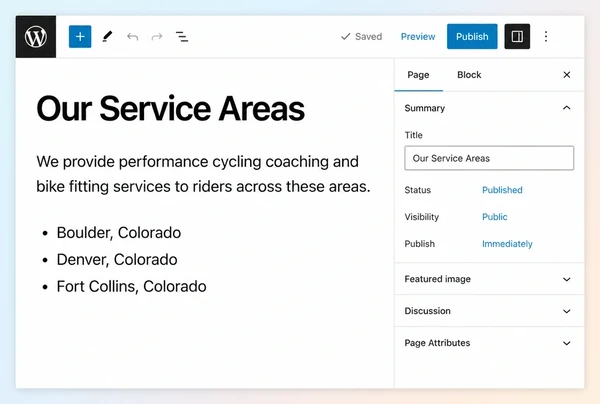The width and height of the screenshot is (600, 404).
Task: Open the document overview list view
Action: coord(182,37)
